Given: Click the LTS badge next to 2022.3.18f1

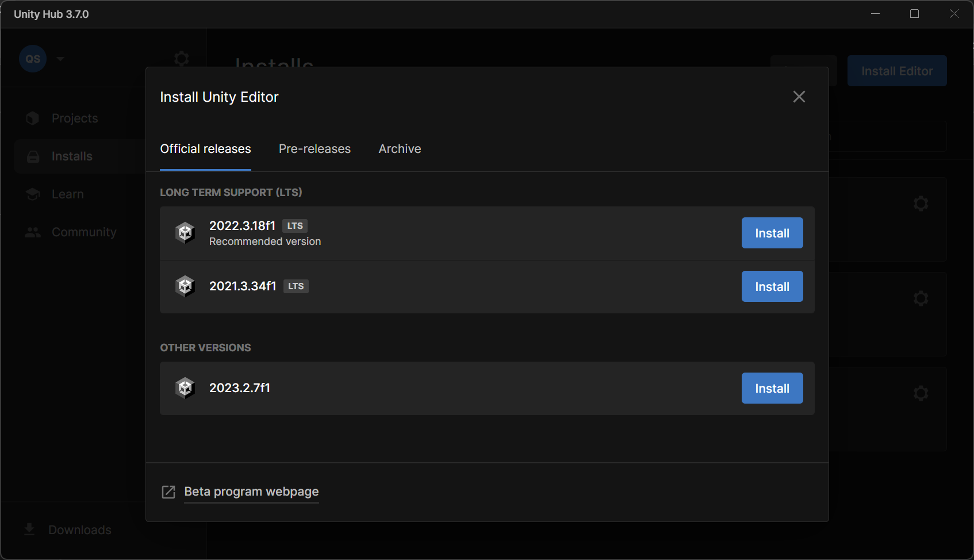Looking at the screenshot, I should pyautogui.click(x=295, y=226).
